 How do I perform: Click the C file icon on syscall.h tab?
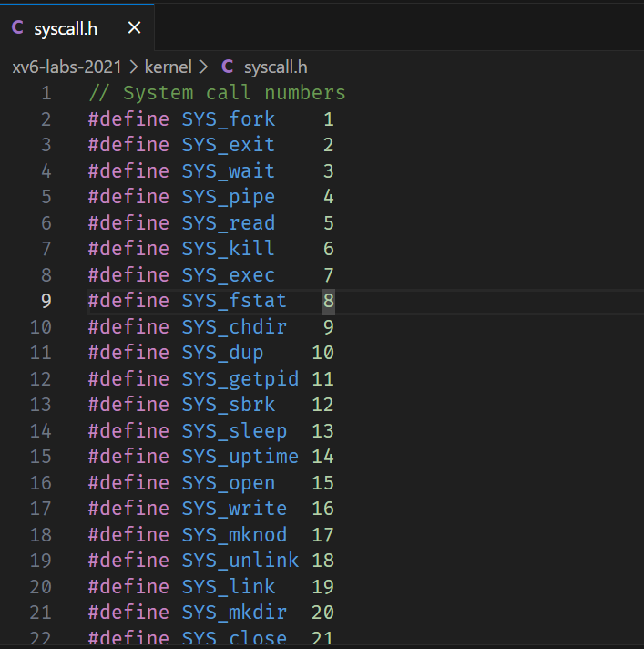pos(17,27)
